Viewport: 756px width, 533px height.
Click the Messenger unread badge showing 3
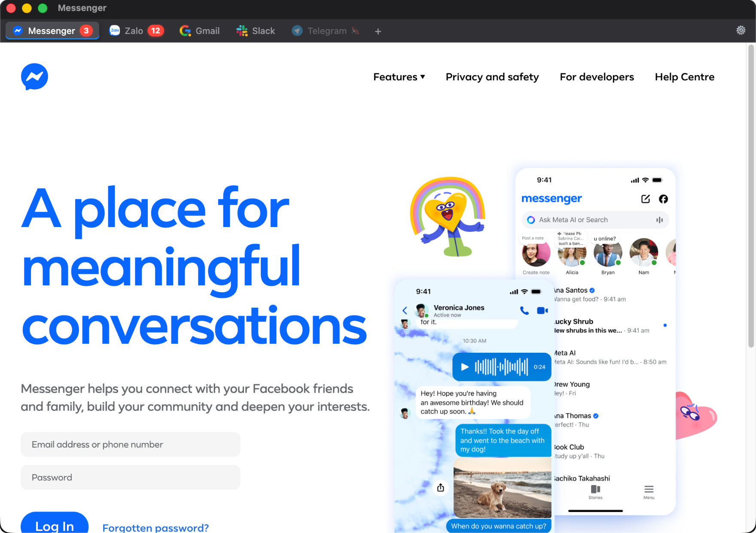[x=86, y=30]
